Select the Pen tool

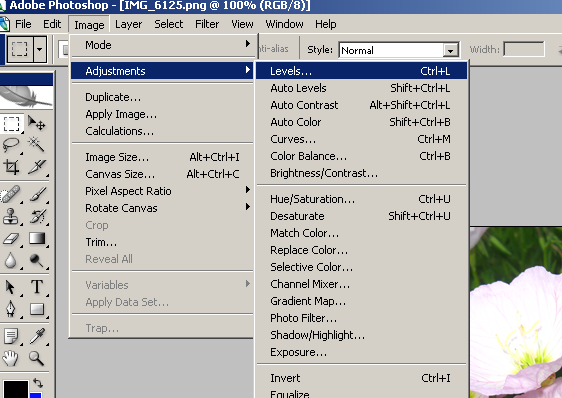(x=10, y=309)
